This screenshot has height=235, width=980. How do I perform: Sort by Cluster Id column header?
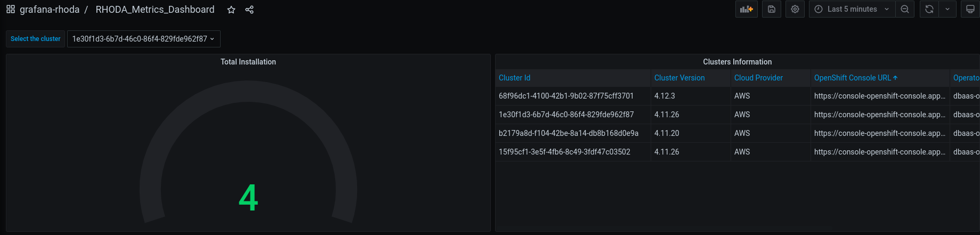(x=514, y=78)
